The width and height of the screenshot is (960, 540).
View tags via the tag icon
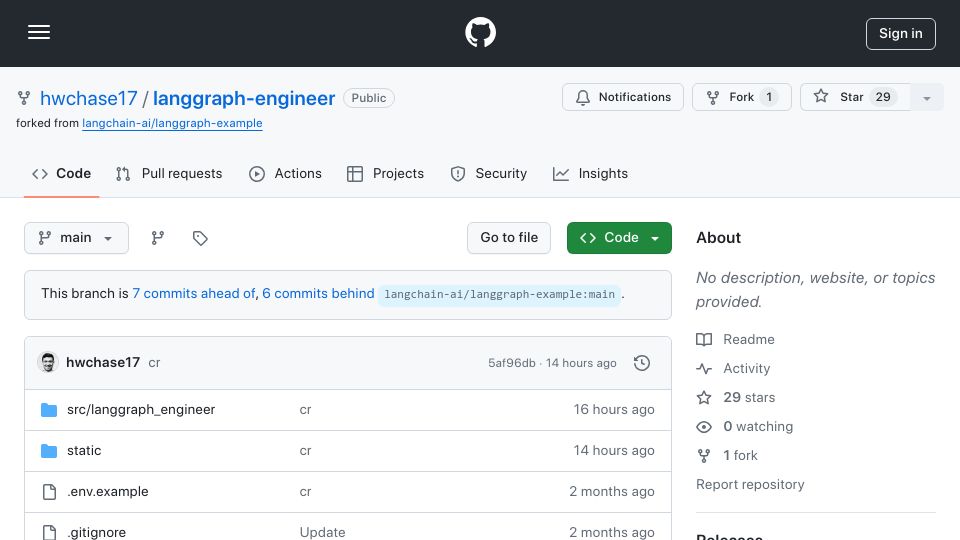coord(200,238)
